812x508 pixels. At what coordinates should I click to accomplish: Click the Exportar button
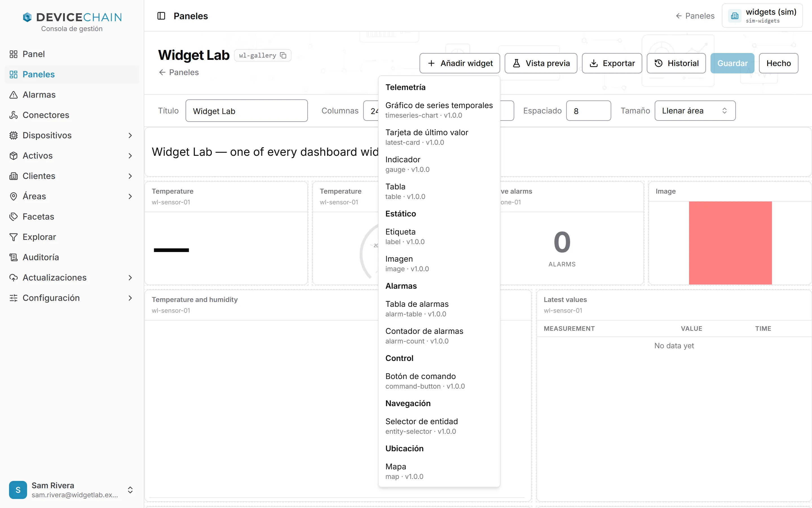612,63
